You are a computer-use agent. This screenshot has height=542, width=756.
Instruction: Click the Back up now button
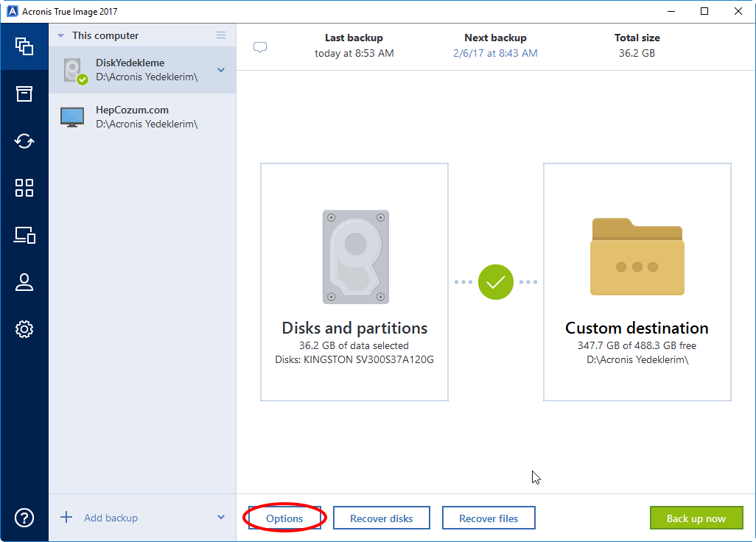click(696, 518)
